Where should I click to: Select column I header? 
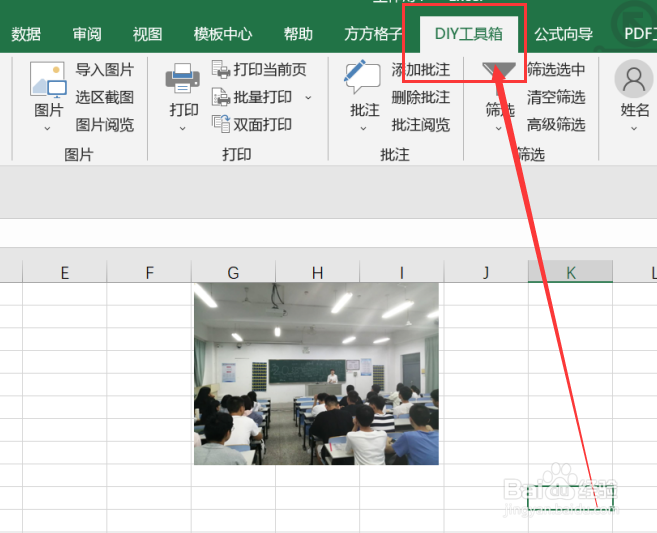point(402,272)
